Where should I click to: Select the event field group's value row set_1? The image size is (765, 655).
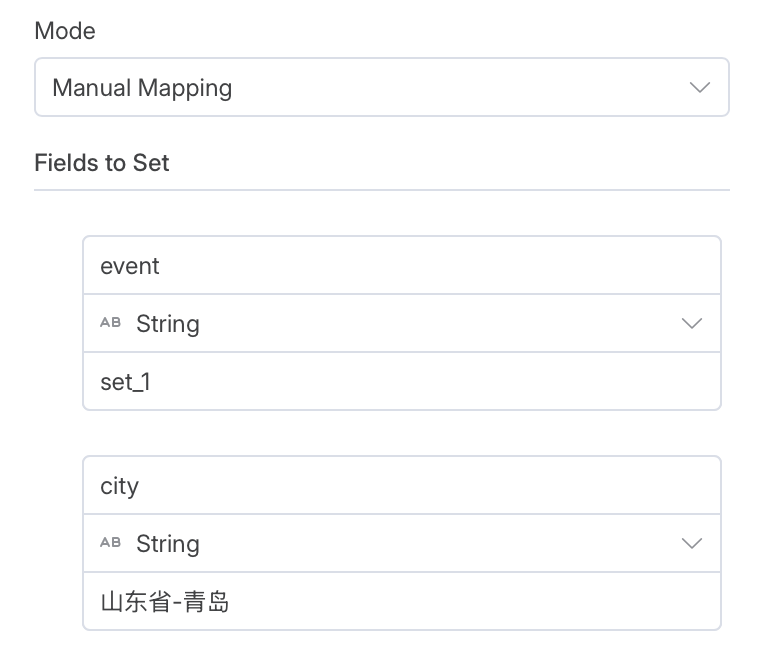[x=402, y=381]
